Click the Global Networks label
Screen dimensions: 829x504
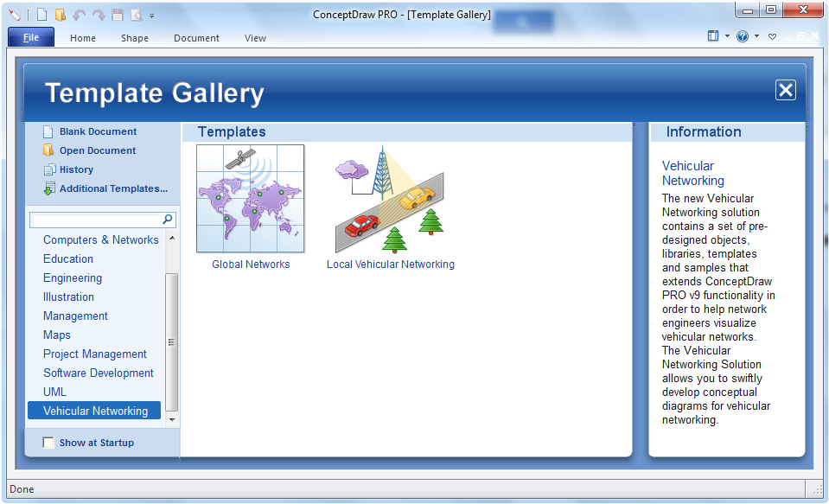coord(251,264)
